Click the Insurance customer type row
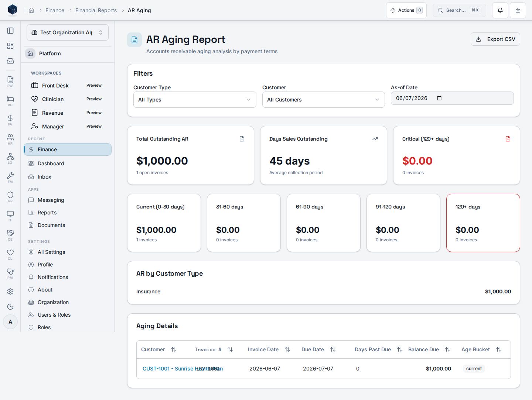The height and width of the screenshot is (400, 532). coord(324,292)
